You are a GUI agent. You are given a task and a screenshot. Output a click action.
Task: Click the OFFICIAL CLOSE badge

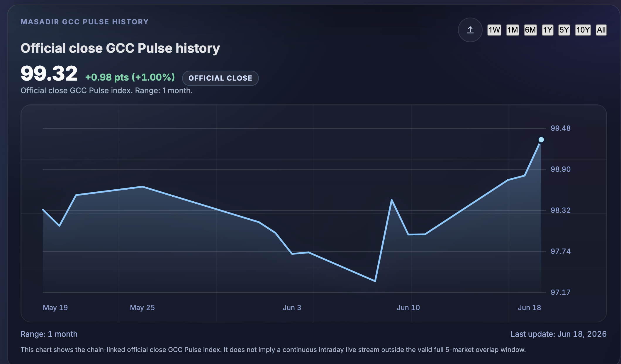(220, 78)
